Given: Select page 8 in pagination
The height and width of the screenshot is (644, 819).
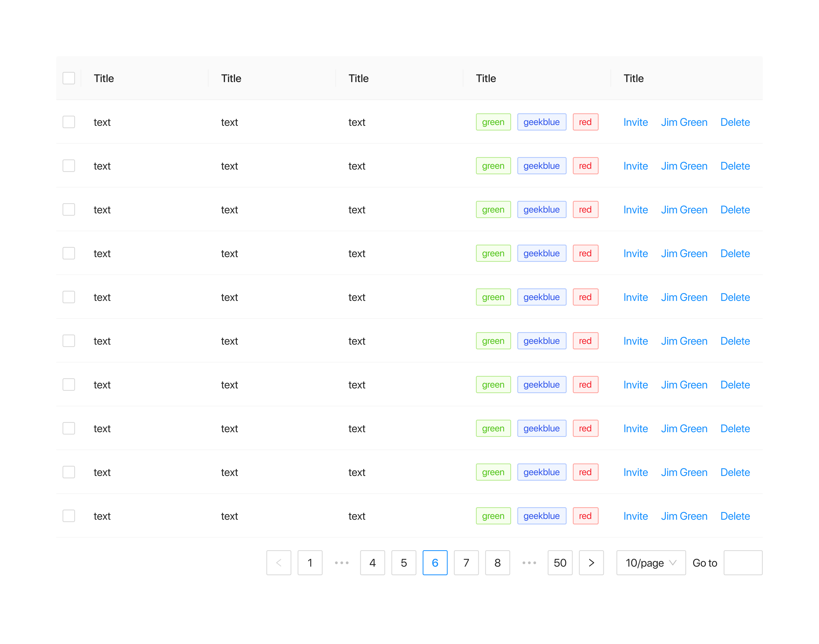Looking at the screenshot, I should coord(497,562).
